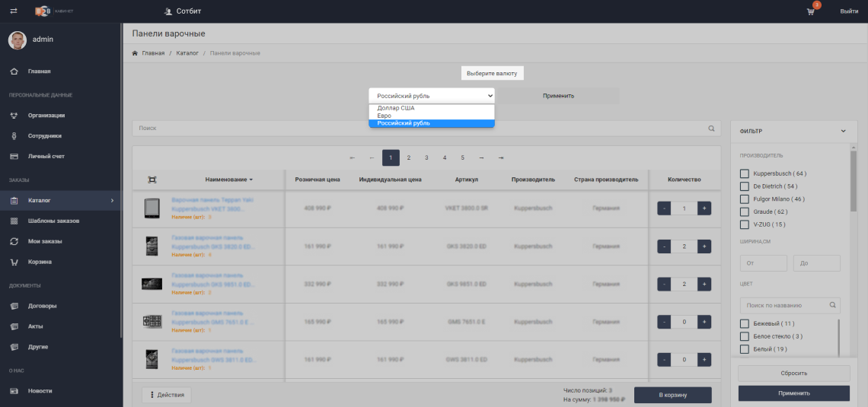Click Сбросить in filter panel
The width and height of the screenshot is (868, 407).
tap(794, 374)
